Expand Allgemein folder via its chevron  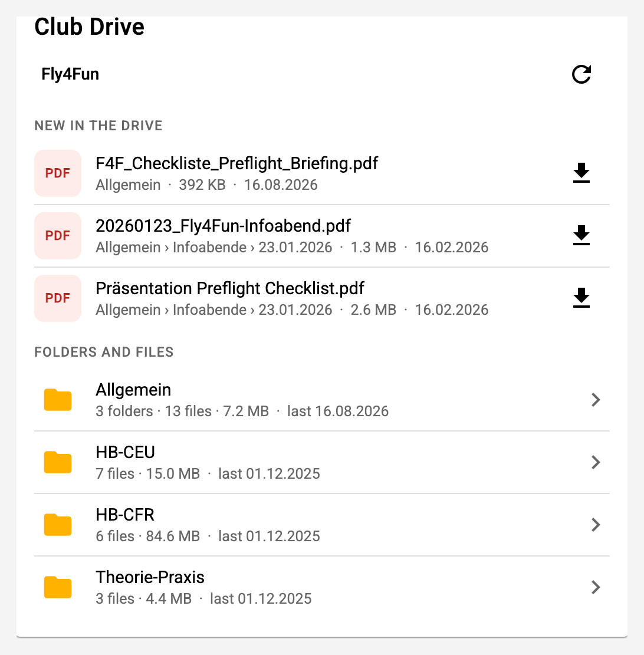(x=596, y=400)
